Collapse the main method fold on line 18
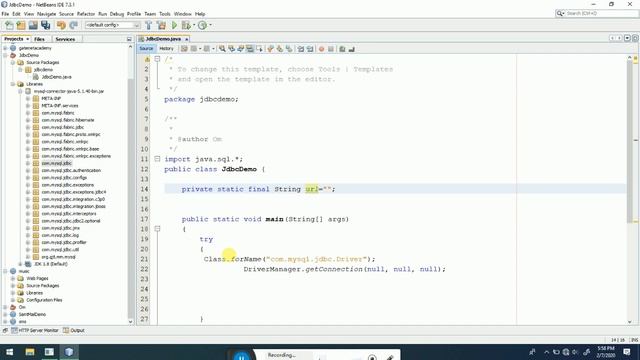 point(157,229)
